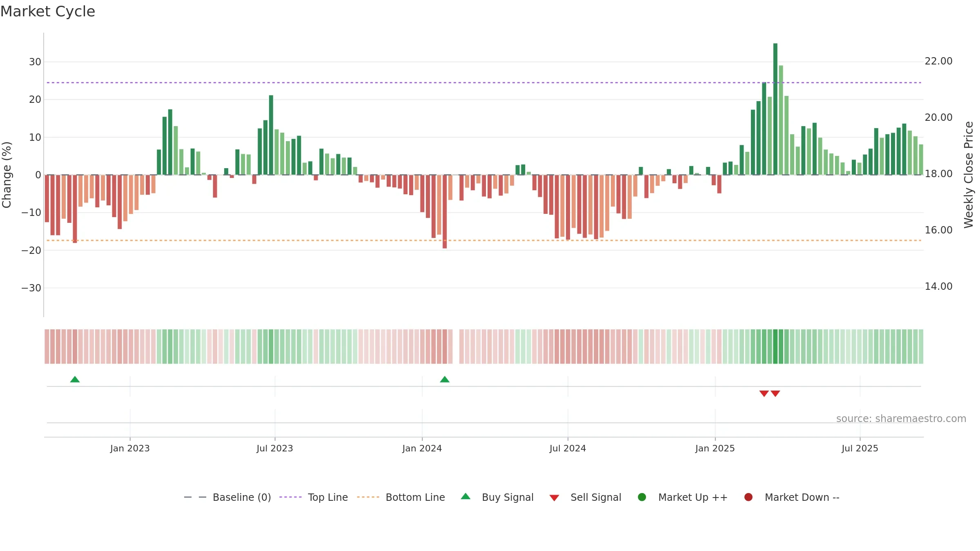Click the Sell Signal legend triangle icon
This screenshot has height=551, width=980.
point(554,498)
